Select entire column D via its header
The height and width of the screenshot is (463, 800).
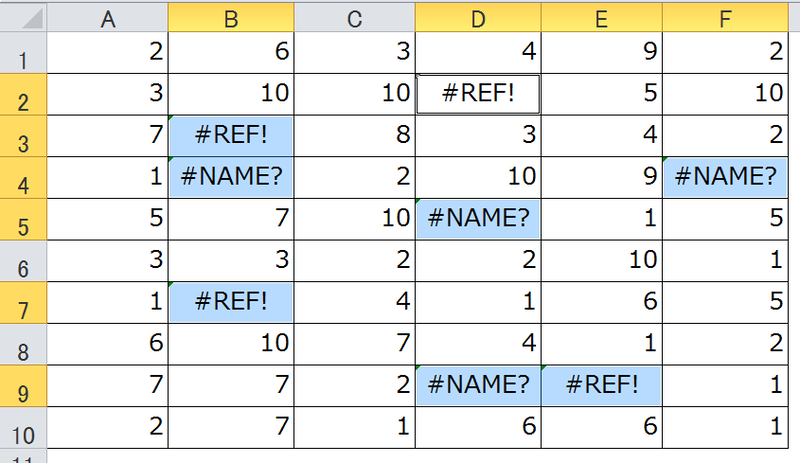(478, 15)
